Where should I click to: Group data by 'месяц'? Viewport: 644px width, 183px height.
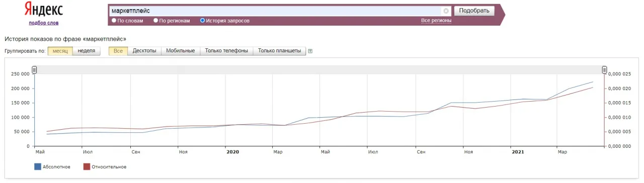point(60,51)
